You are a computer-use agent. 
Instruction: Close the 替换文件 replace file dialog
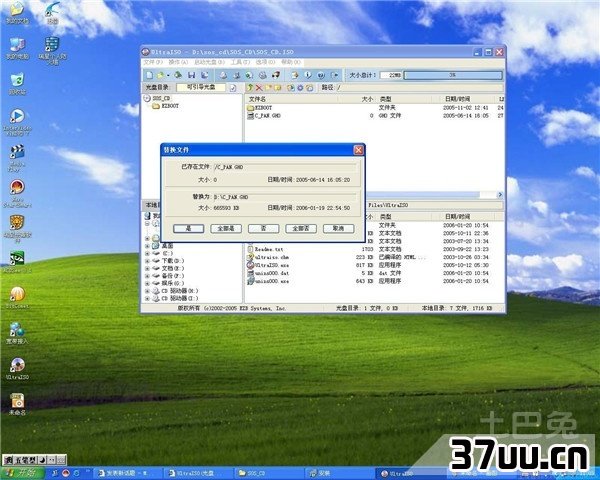tap(358, 150)
